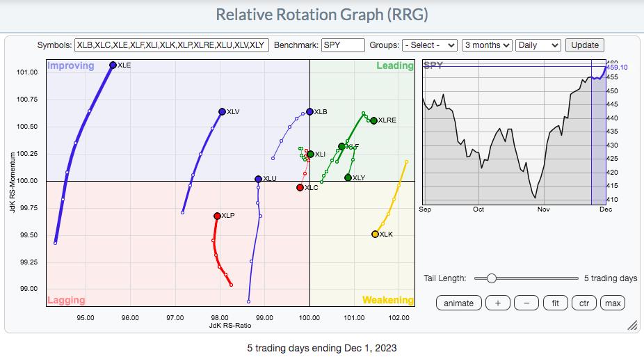This screenshot has width=644, height=357.
Task: Click the XLY green data point
Action: [348, 178]
